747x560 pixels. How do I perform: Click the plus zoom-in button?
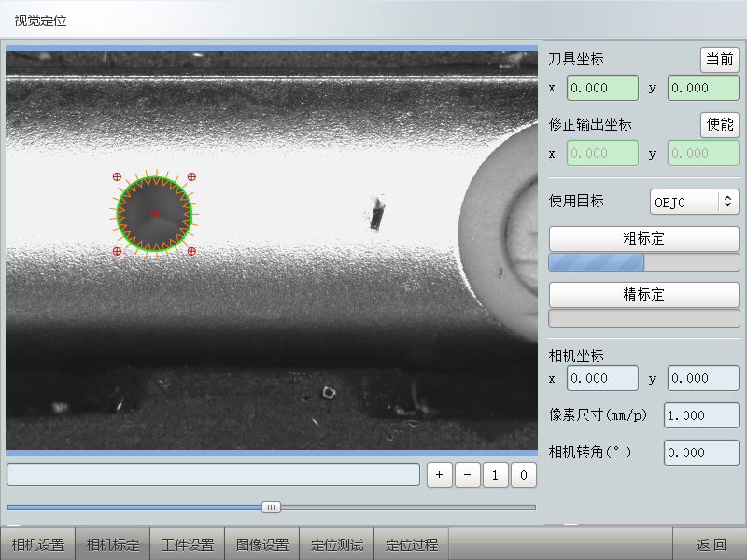[x=440, y=475]
